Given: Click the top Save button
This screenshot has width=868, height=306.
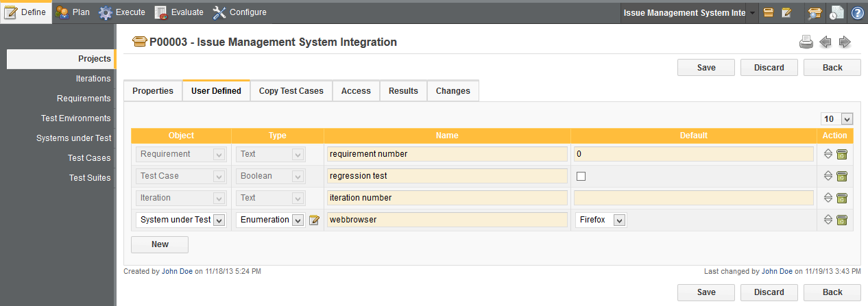Looking at the screenshot, I should pos(706,68).
